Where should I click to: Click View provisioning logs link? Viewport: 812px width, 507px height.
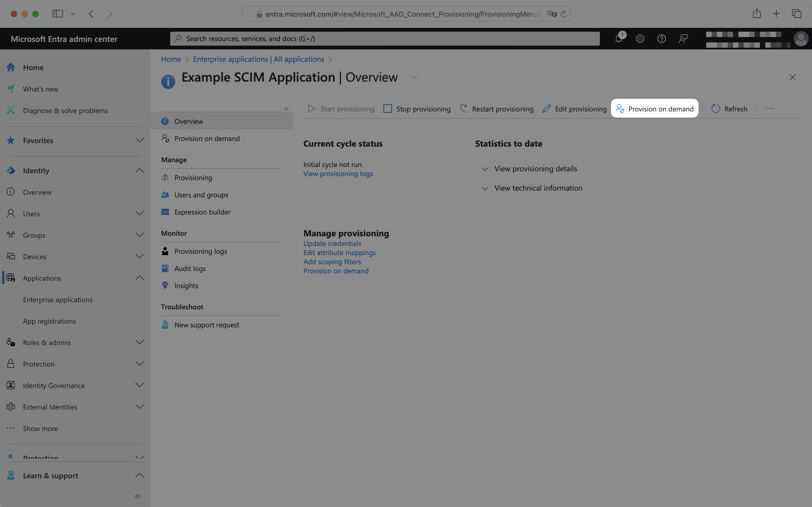click(x=338, y=173)
